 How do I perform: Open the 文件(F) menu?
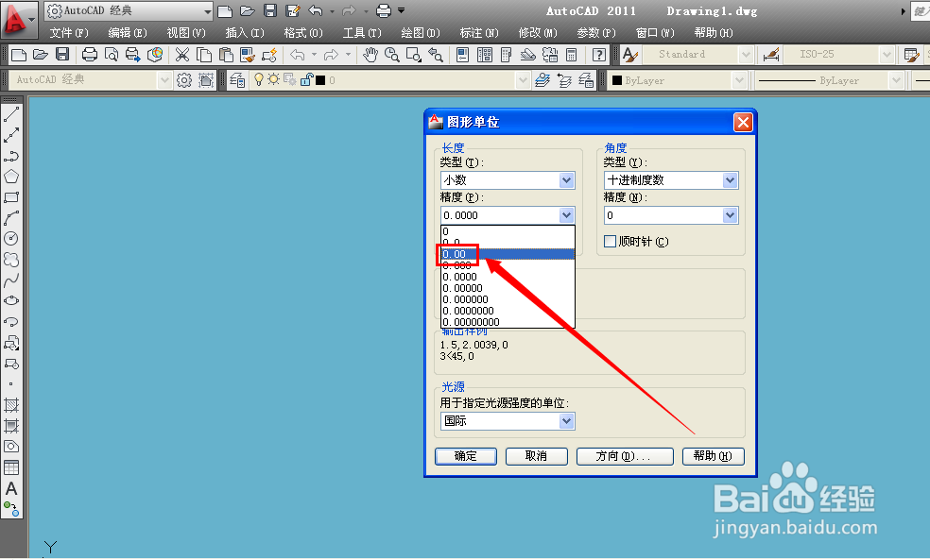pyautogui.click(x=69, y=33)
